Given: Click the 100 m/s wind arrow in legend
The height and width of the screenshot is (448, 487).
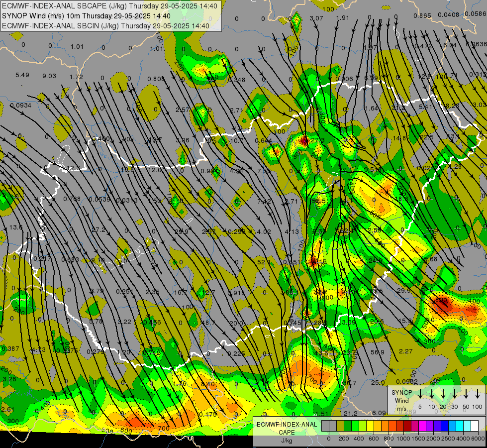Looking at the screenshot, I should pos(478,394).
